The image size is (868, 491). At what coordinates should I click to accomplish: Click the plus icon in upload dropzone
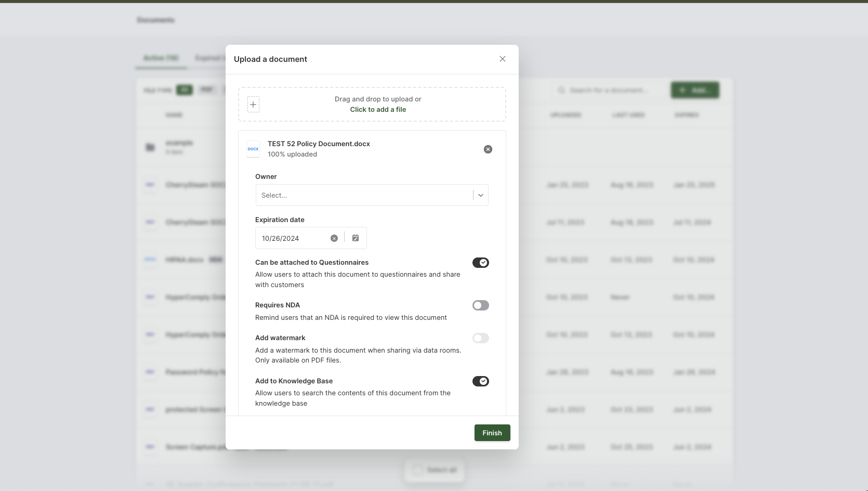253,105
